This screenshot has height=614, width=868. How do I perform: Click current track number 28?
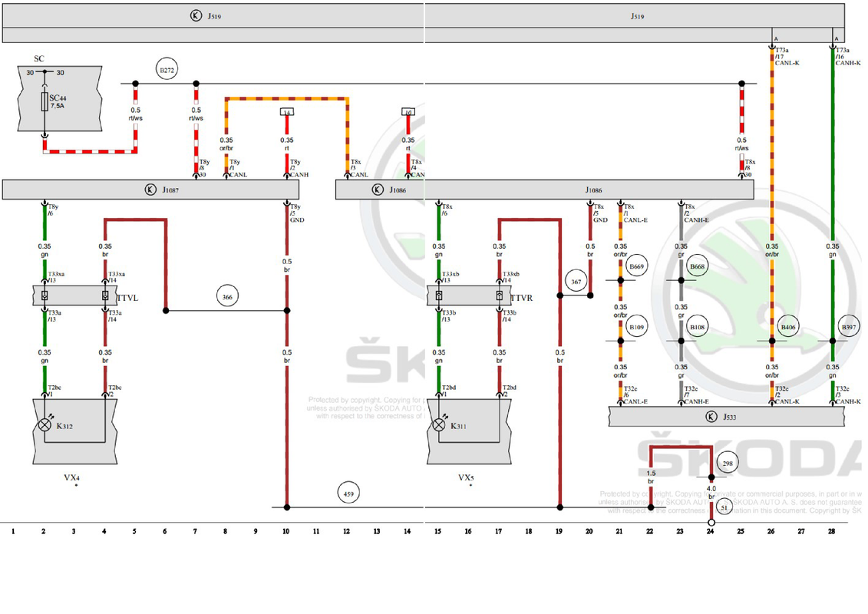(831, 532)
